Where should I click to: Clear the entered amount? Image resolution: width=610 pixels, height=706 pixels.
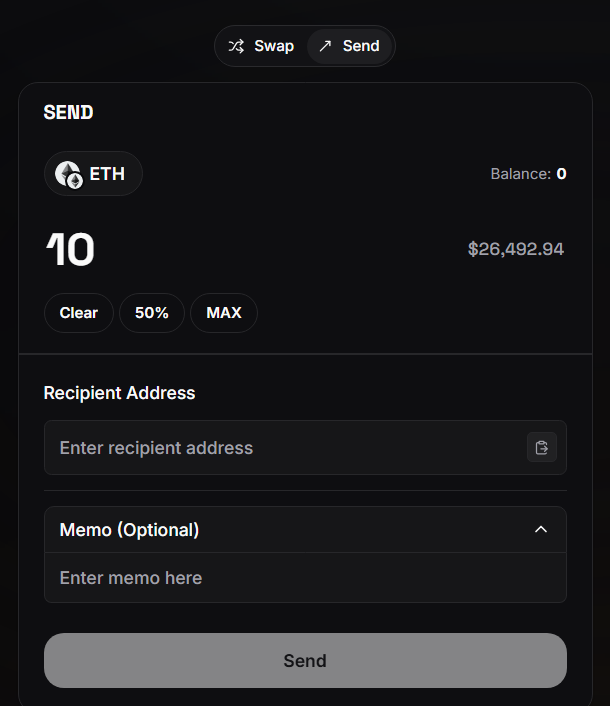pyautogui.click(x=79, y=313)
